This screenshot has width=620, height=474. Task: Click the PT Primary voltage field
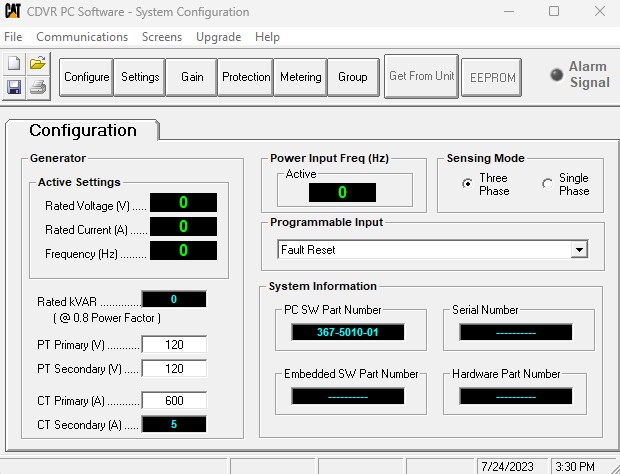pyautogui.click(x=174, y=345)
